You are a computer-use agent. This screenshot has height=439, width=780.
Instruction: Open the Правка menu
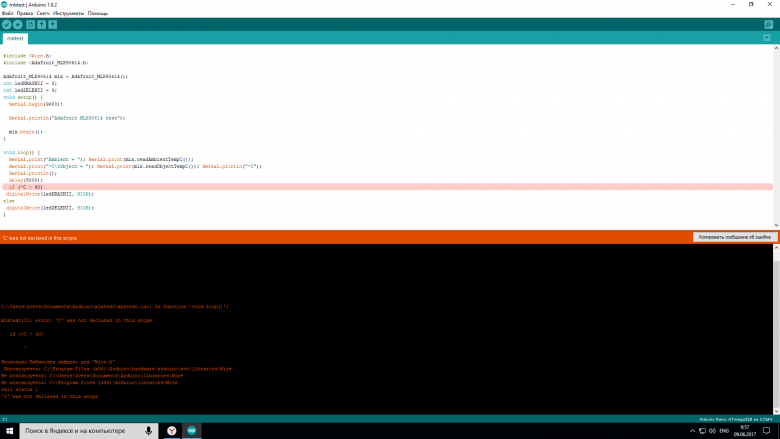point(25,13)
